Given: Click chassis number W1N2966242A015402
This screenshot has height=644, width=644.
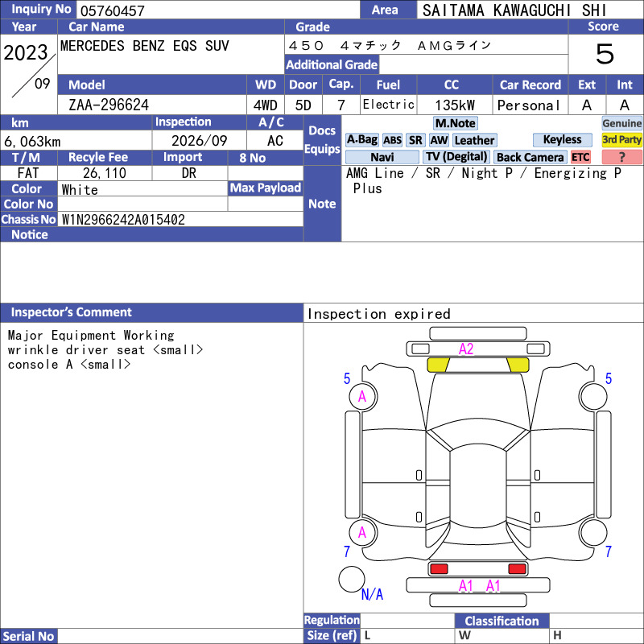Looking at the screenshot, I should tap(123, 219).
